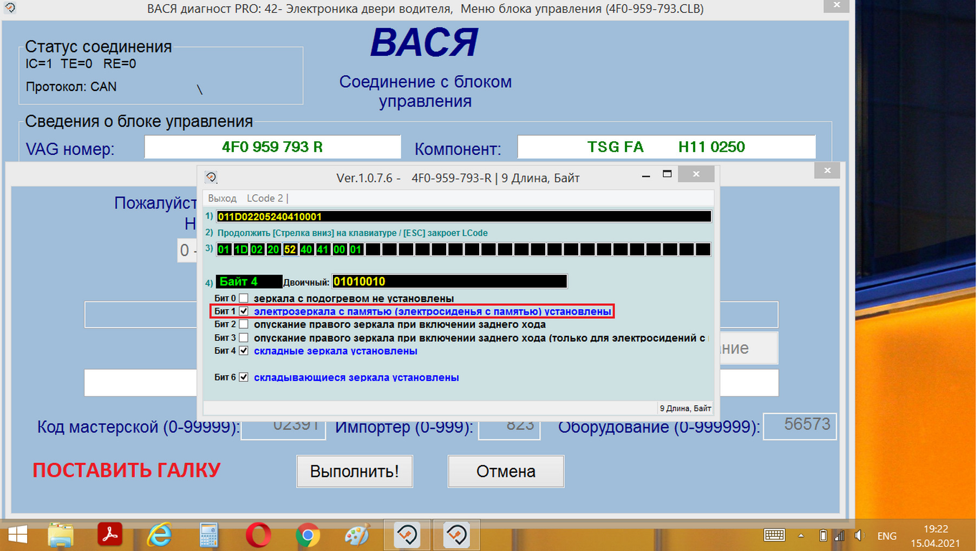Toggle Бит 3 mirror lowering electric seats checkbox

(244, 338)
